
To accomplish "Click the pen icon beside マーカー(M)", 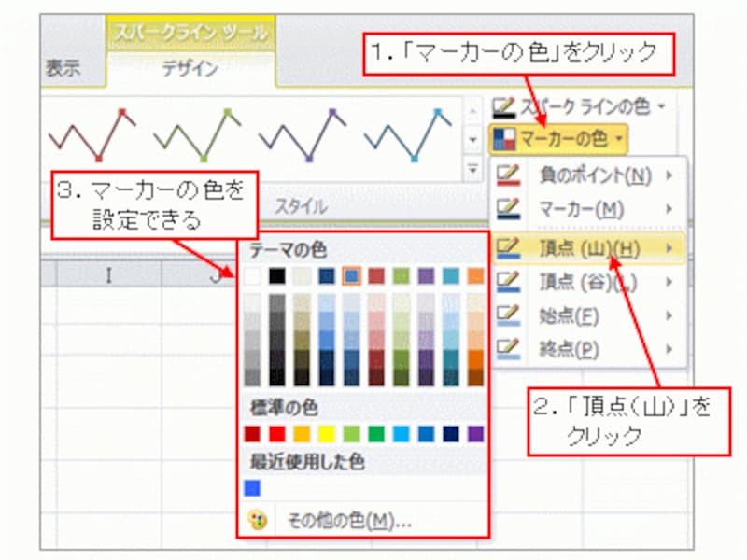I will (508, 208).
